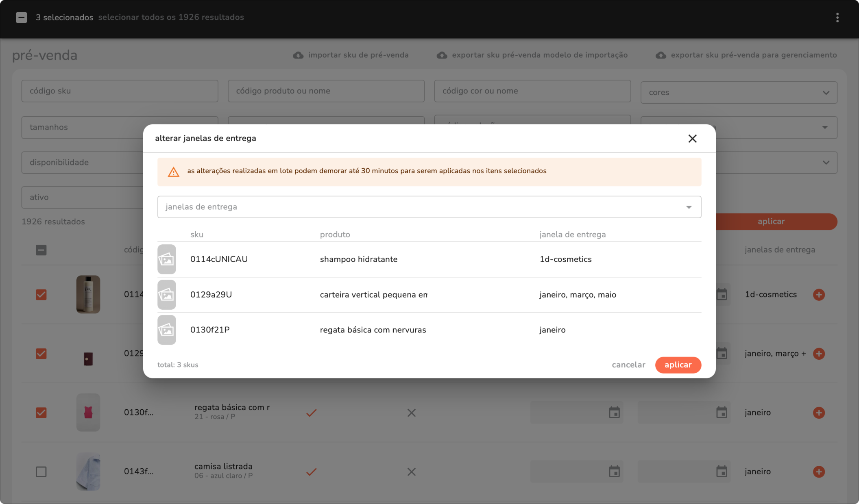Click image placeholder icon for 0130f21P
The image size is (859, 504).
(167, 330)
